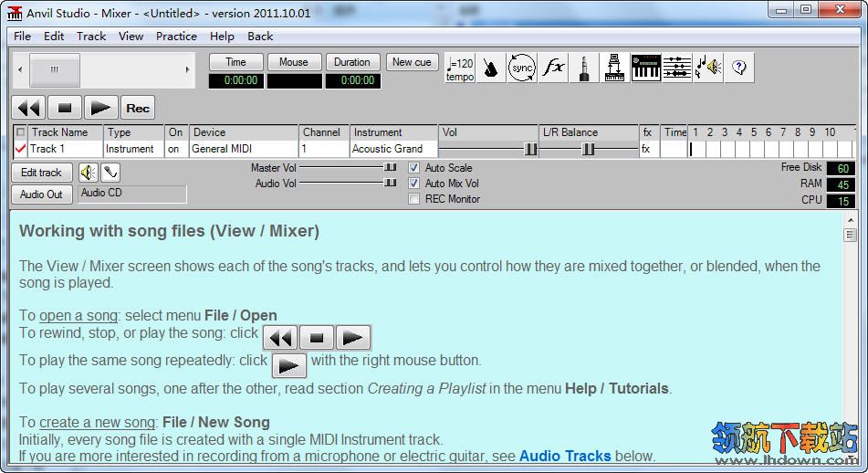
Task: Click the wrench icon beside Edit track
Action: point(110,173)
